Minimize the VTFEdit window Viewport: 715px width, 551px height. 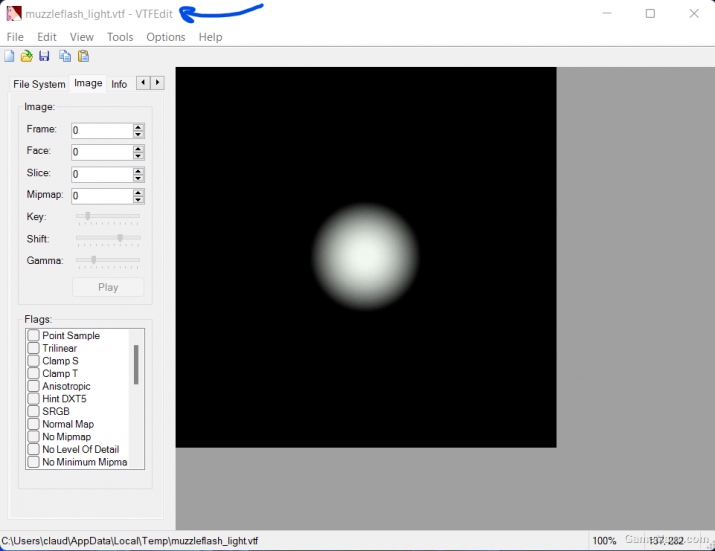(x=607, y=14)
